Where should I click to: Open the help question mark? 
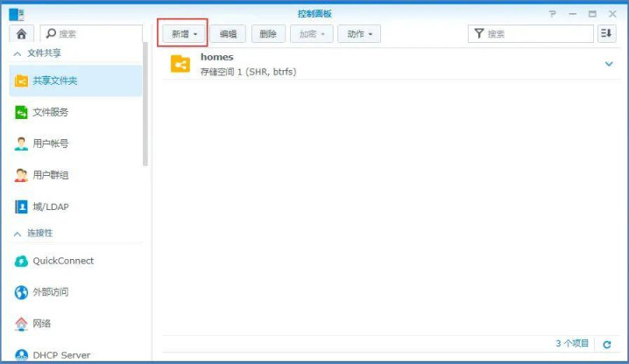tap(553, 14)
